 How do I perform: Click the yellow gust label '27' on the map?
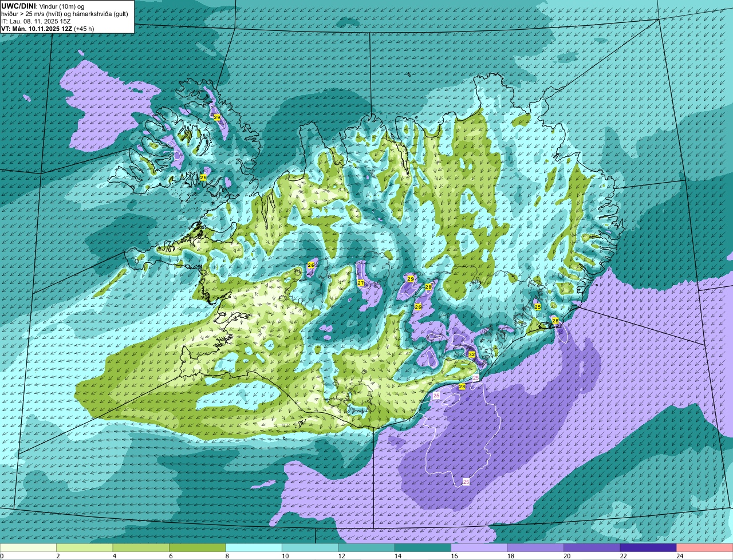click(361, 283)
